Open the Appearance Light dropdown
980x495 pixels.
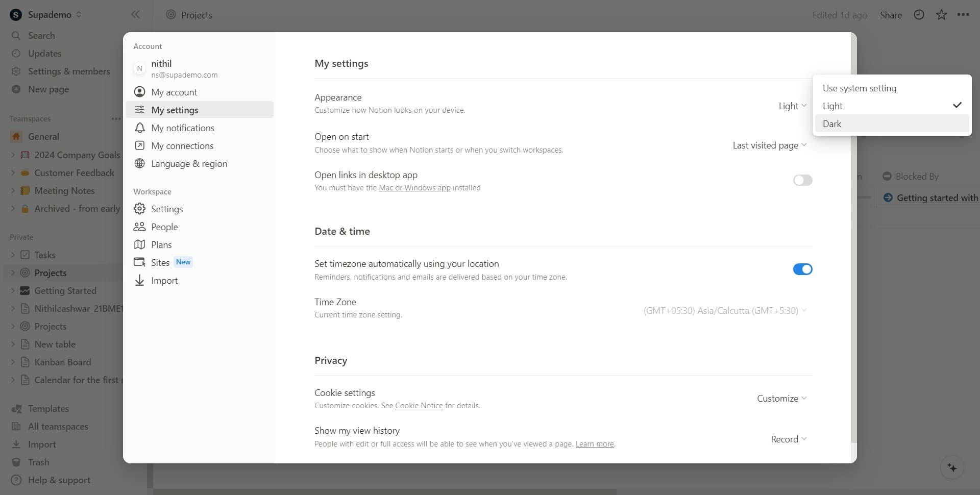coord(792,106)
